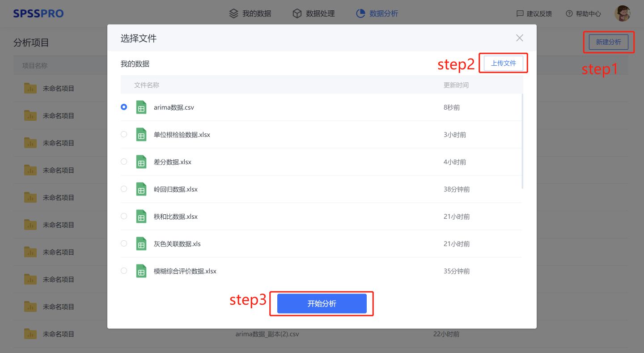Image resolution: width=644 pixels, height=353 pixels.
Task: Click the file name arima数据.csv
Action: (174, 107)
